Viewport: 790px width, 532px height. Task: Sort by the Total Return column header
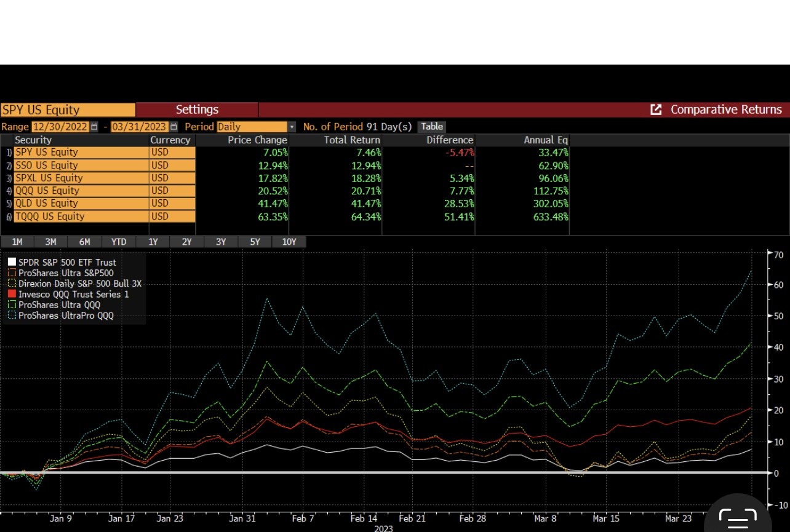(x=352, y=140)
